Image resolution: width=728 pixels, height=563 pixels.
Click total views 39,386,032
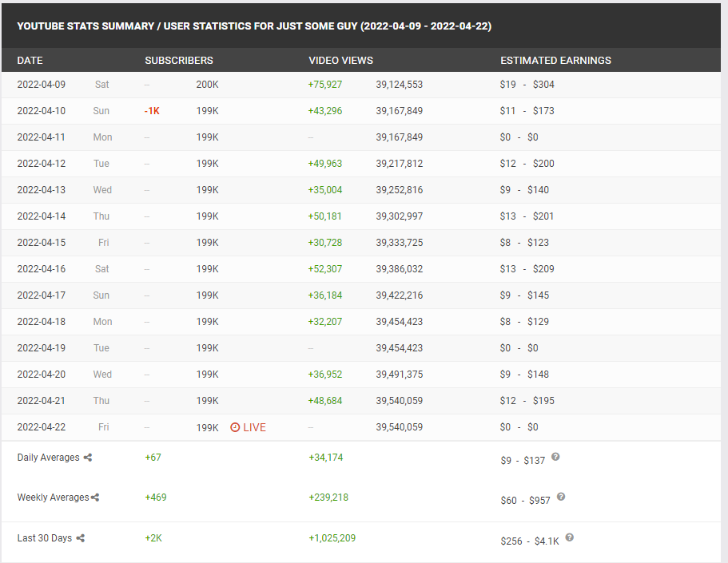point(400,269)
